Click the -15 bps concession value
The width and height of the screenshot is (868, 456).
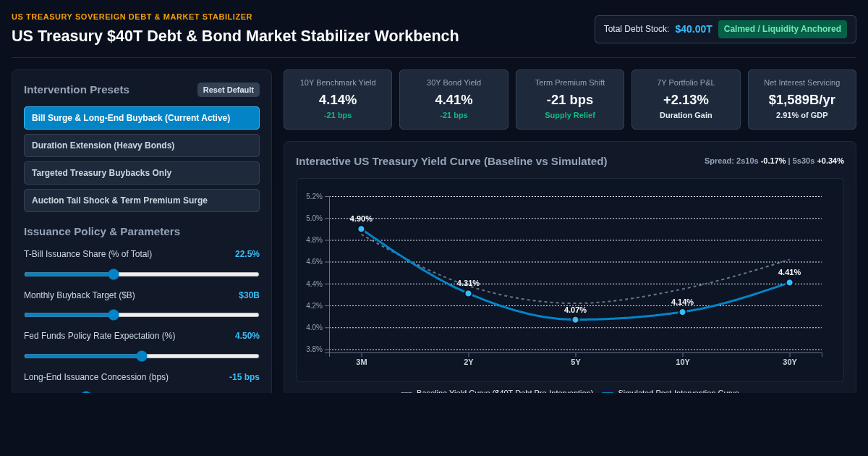coord(244,377)
